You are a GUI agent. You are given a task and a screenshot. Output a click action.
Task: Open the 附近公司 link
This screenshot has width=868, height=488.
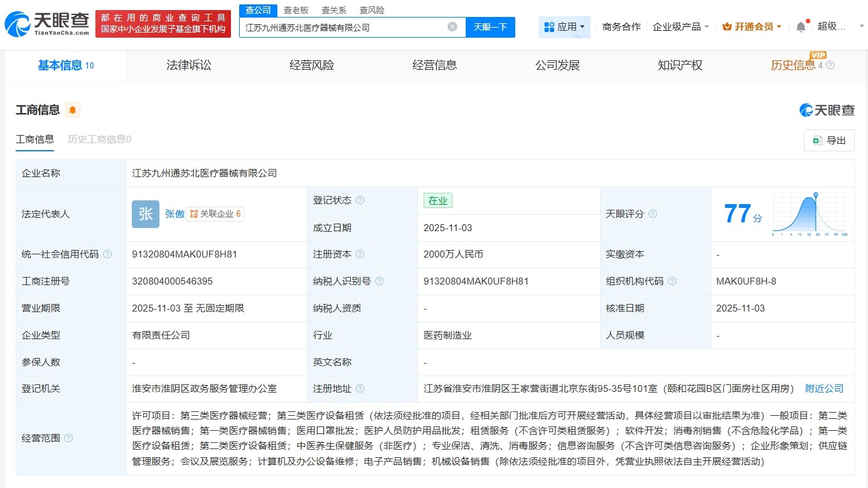coord(824,388)
